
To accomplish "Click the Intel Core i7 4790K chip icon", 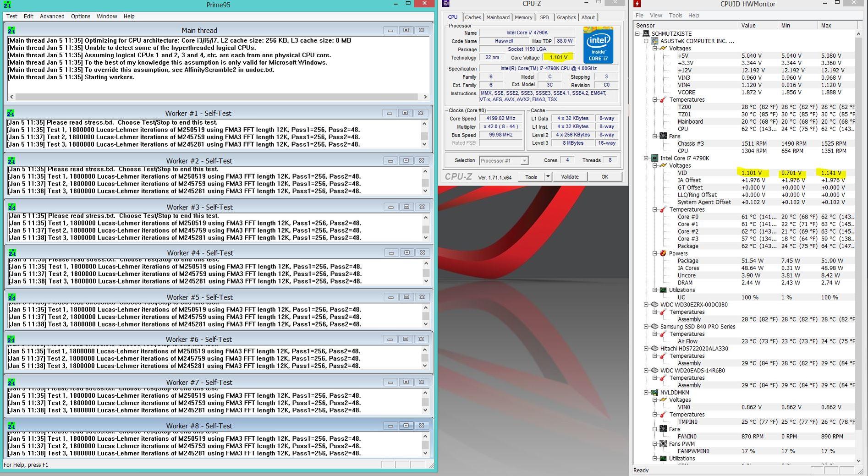I will point(654,158).
